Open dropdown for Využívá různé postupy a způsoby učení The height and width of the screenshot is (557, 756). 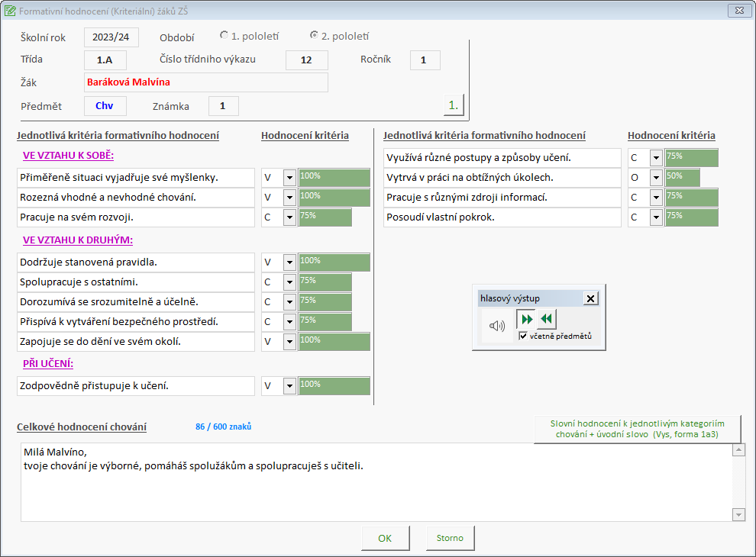[x=656, y=157]
